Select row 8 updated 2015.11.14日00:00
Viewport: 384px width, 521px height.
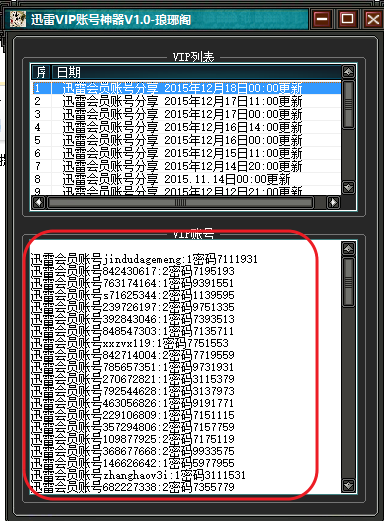click(x=187, y=179)
